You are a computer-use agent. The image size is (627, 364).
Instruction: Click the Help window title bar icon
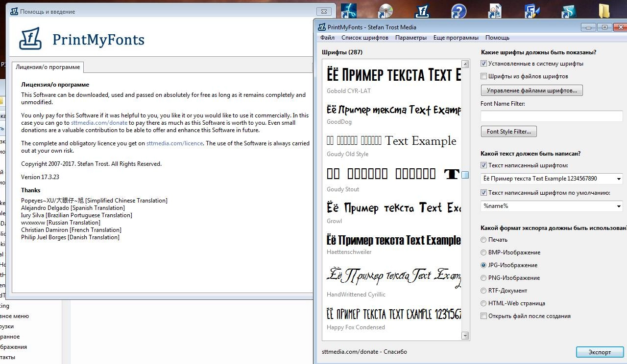click(14, 11)
